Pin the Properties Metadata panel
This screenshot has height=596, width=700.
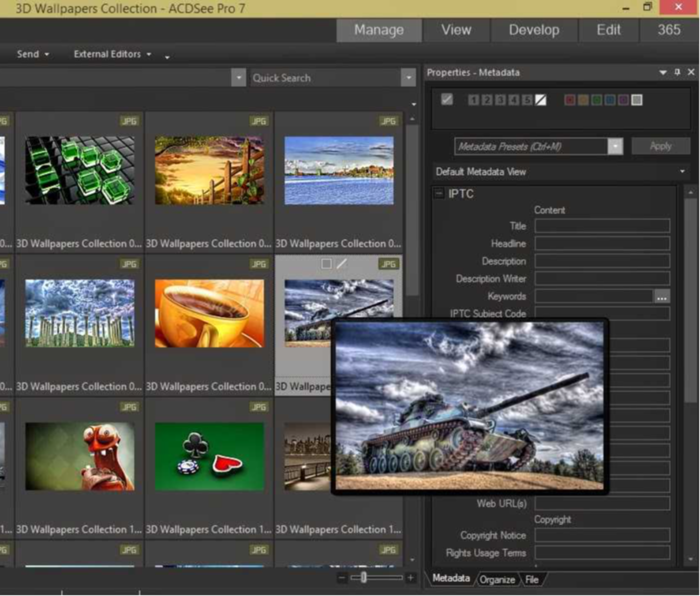677,72
